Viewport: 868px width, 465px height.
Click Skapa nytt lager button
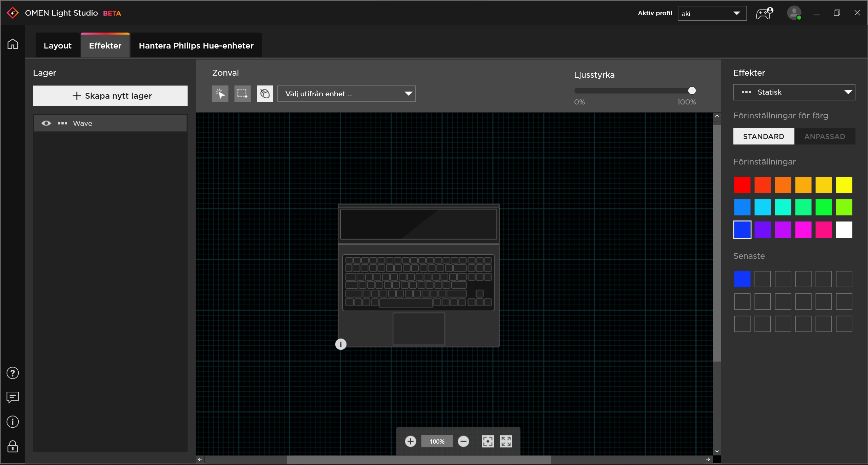(110, 96)
